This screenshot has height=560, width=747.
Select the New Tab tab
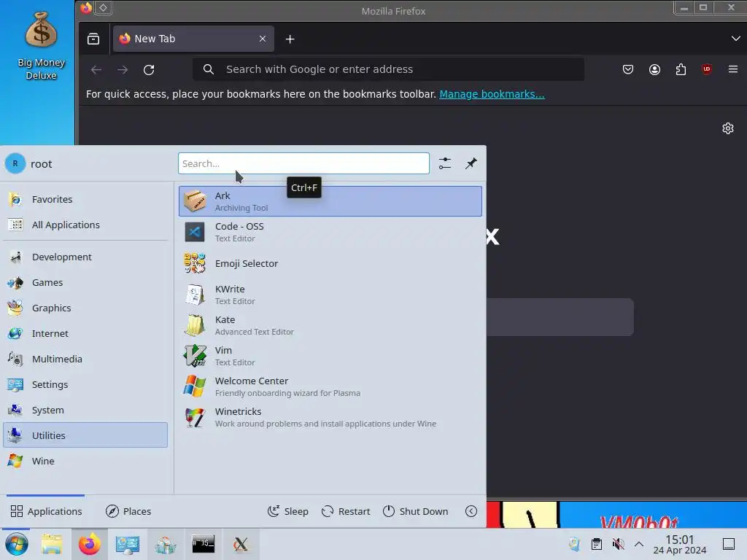click(193, 39)
